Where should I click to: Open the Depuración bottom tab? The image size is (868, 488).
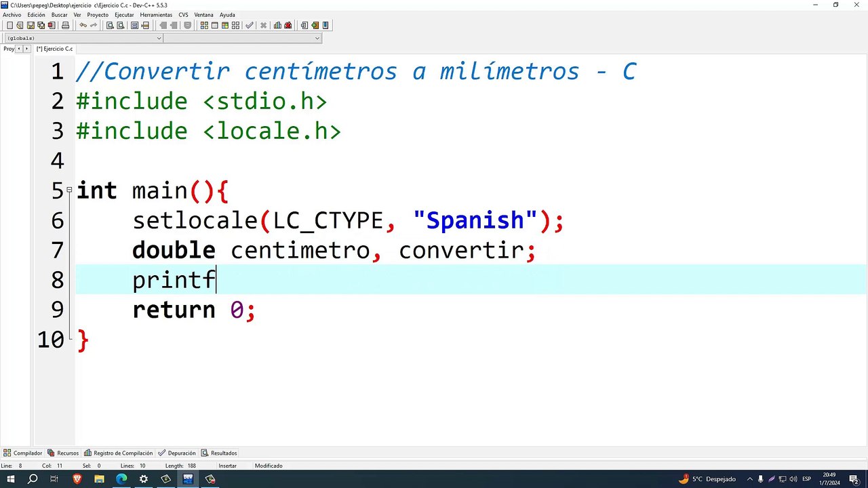177,453
